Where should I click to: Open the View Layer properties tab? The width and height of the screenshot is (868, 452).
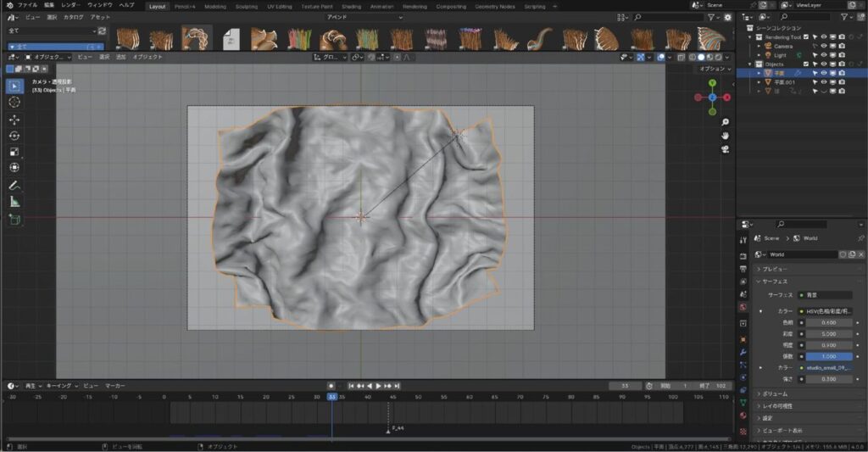click(x=743, y=282)
